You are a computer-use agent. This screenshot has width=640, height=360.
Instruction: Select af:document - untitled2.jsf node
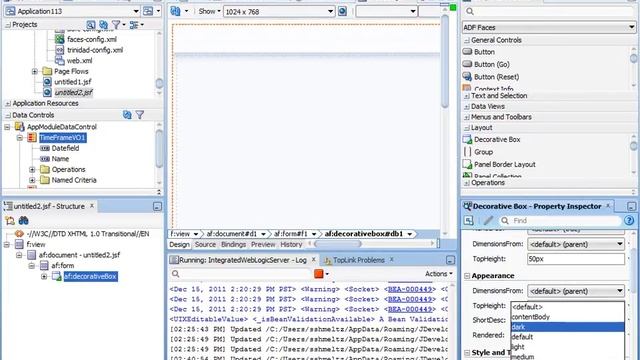click(x=79, y=255)
